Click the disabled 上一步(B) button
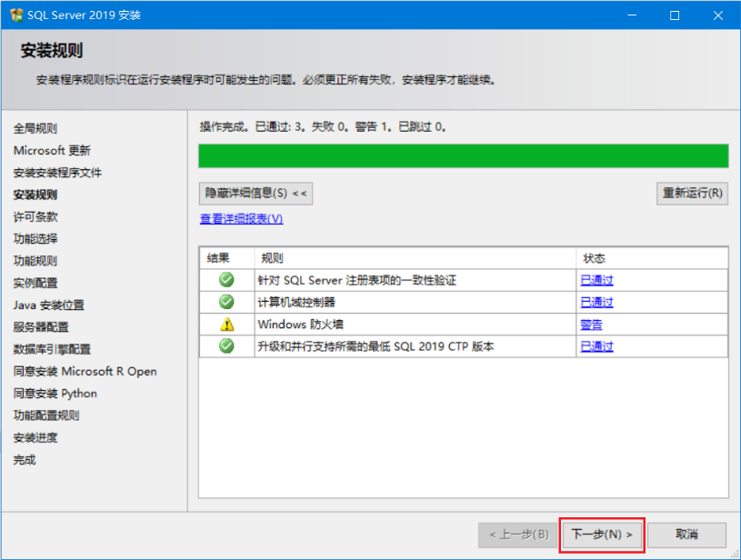The image size is (741, 560). (518, 535)
